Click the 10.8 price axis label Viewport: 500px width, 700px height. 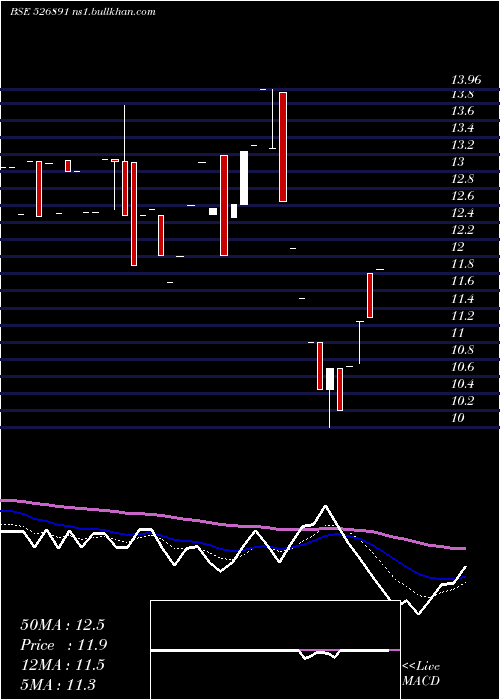462,350
